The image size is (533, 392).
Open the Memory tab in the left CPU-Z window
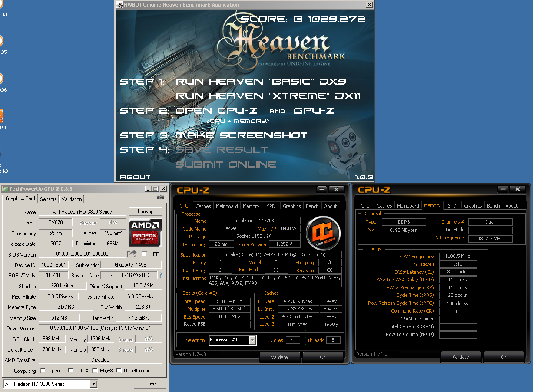tap(251, 206)
